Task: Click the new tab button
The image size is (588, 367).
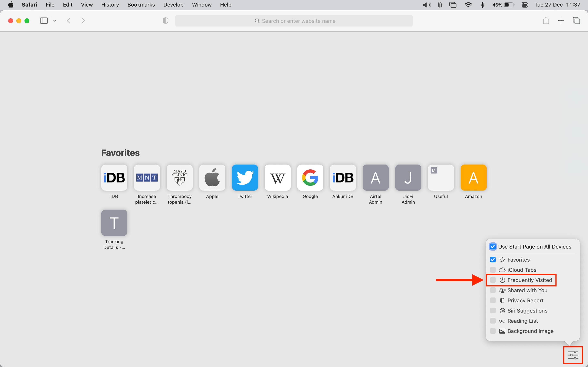Action: (561, 20)
